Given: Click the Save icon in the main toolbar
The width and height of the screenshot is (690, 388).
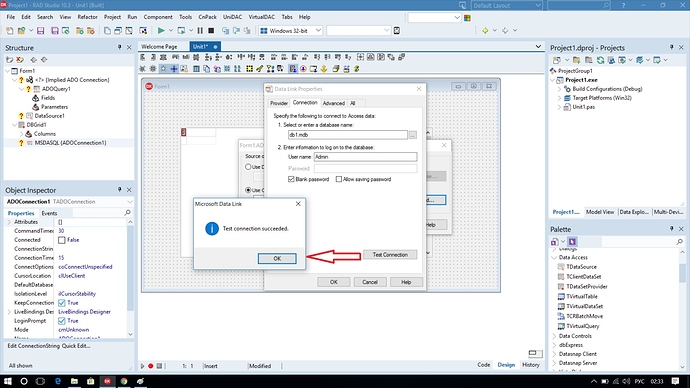Looking at the screenshot, I should point(40,30).
